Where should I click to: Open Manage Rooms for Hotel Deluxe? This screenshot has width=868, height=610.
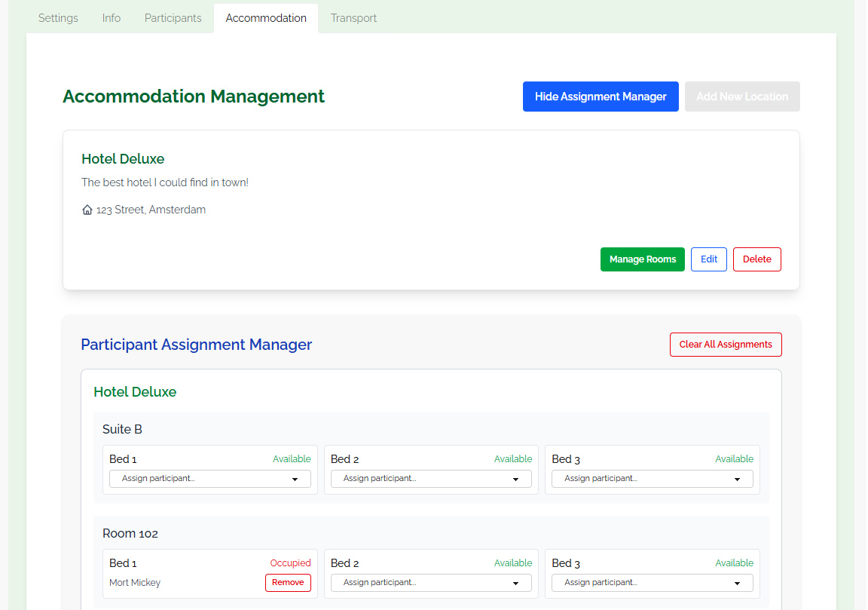tap(643, 259)
